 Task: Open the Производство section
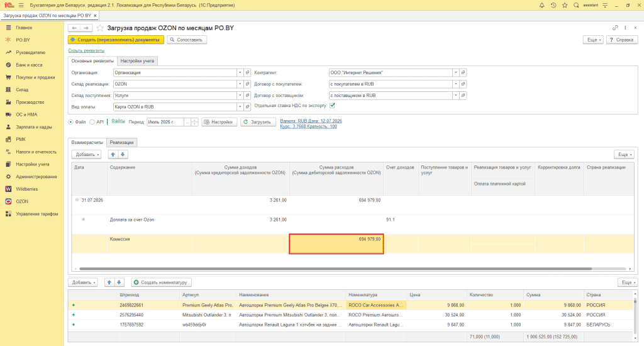tap(30, 102)
